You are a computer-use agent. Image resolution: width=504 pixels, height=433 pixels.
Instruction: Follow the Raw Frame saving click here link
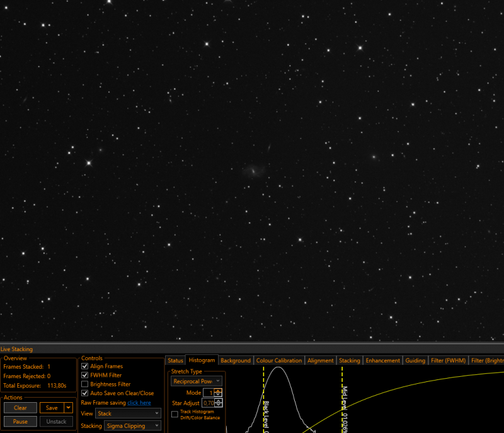coord(139,403)
